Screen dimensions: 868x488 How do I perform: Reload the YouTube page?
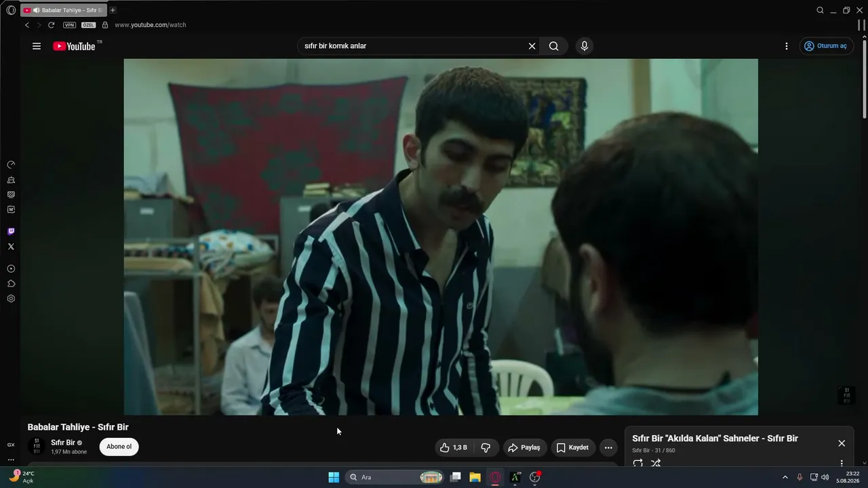[x=51, y=25]
